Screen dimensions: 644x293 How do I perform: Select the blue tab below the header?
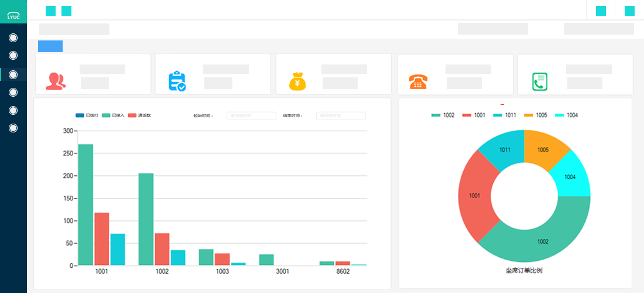50,46
